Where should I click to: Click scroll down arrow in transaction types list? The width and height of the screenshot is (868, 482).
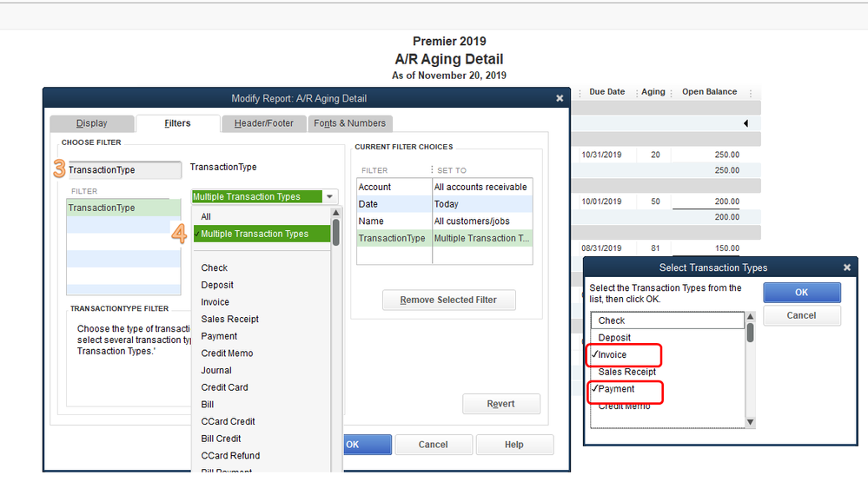751,422
